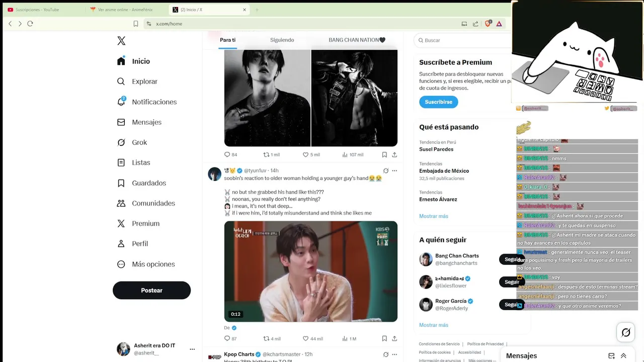Go to Inicio in the sidebar

tap(134, 61)
